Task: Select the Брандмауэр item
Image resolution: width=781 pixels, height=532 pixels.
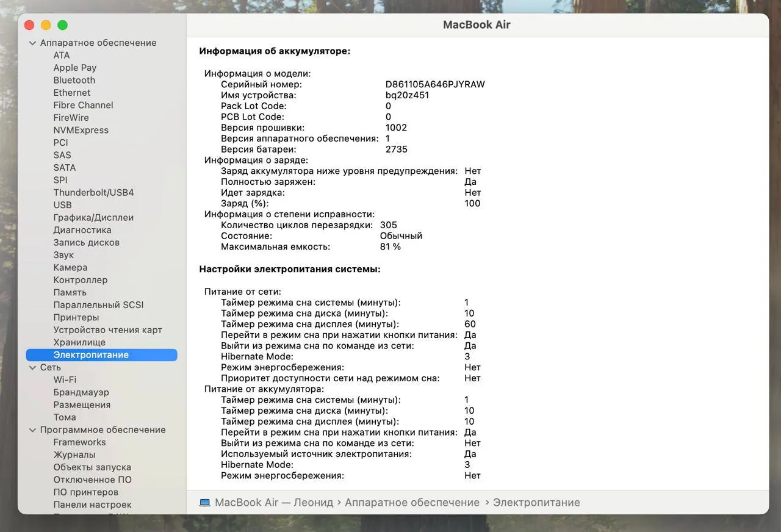Action: point(81,392)
